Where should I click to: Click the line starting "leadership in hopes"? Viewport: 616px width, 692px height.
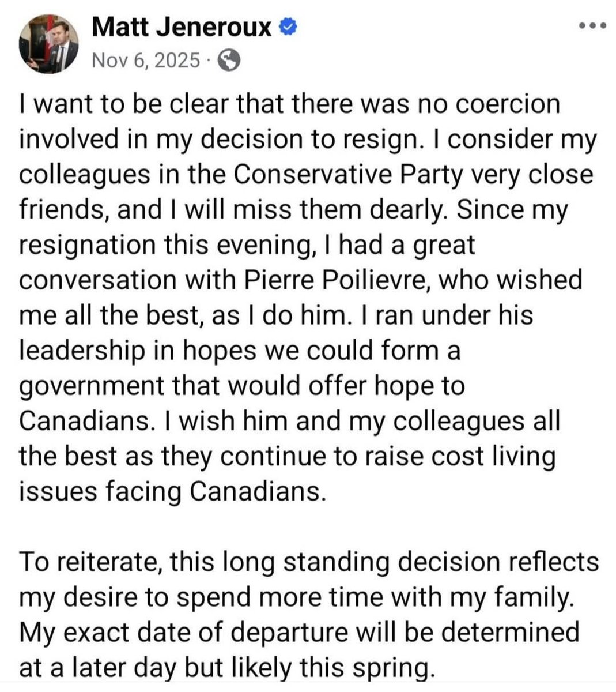pyautogui.click(x=240, y=351)
